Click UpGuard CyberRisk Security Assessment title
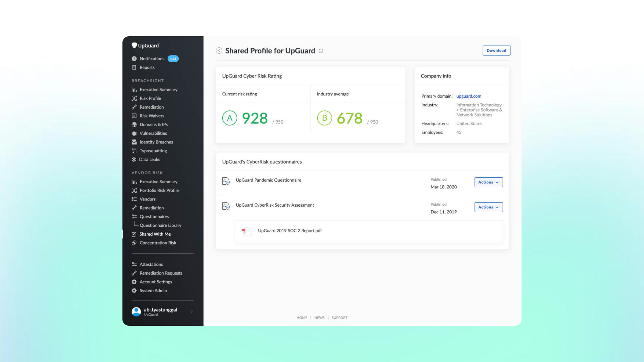 click(275, 205)
